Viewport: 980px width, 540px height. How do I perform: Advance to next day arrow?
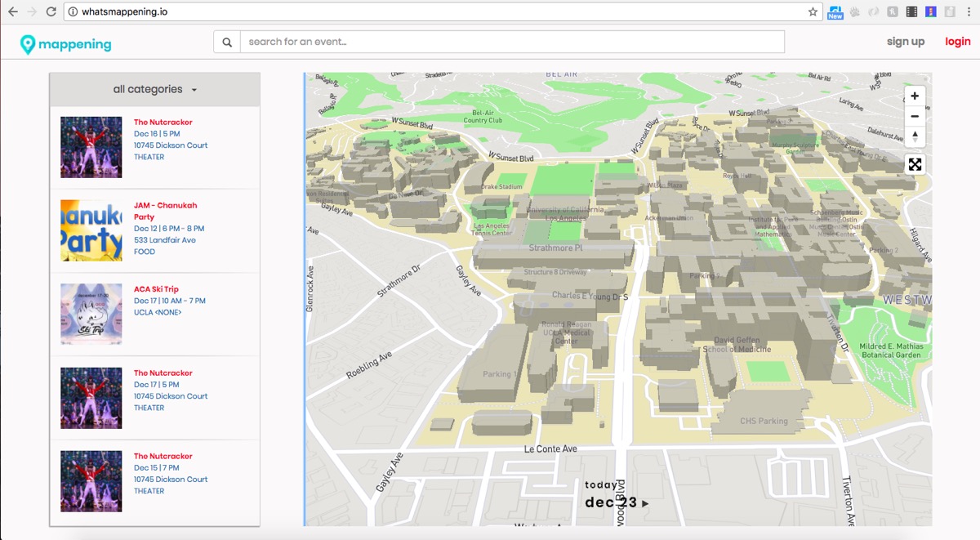[645, 503]
